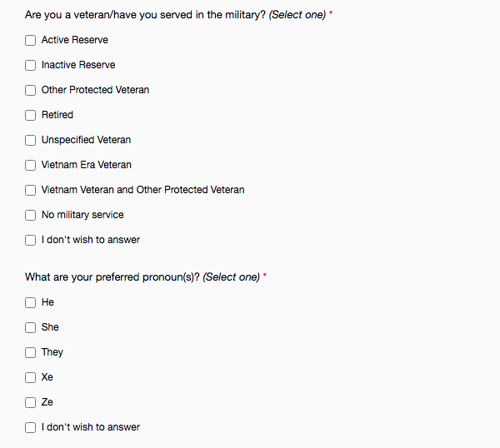500x448 pixels.
Task: Select veteran question's I don't wish to answer
Action: tap(30, 241)
